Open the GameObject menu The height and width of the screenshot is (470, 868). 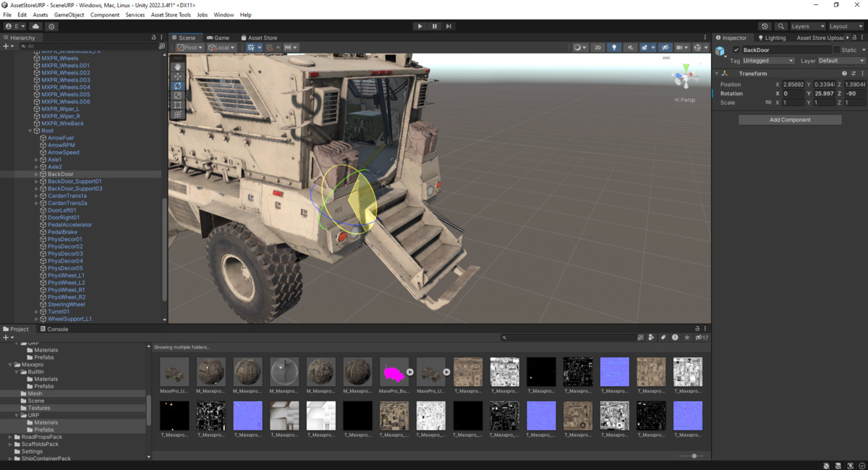point(69,14)
